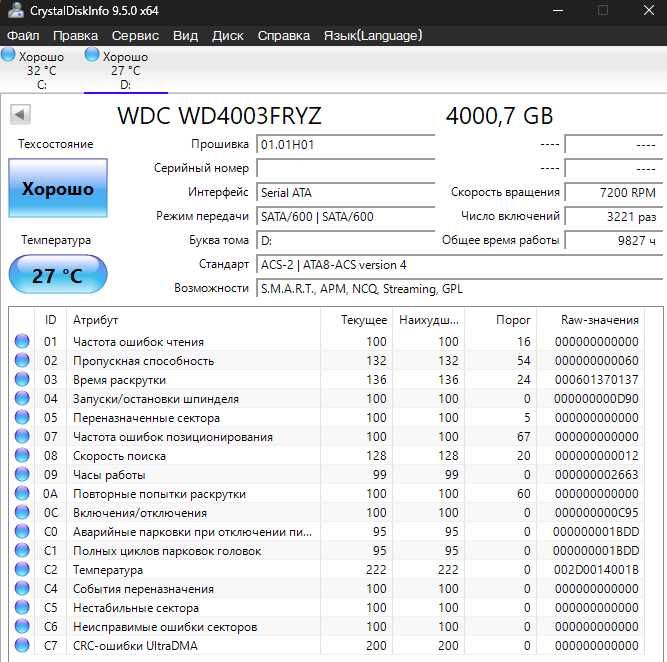Click the Стандарт field ACS-2
This screenshot has width=667, height=662.
459,265
